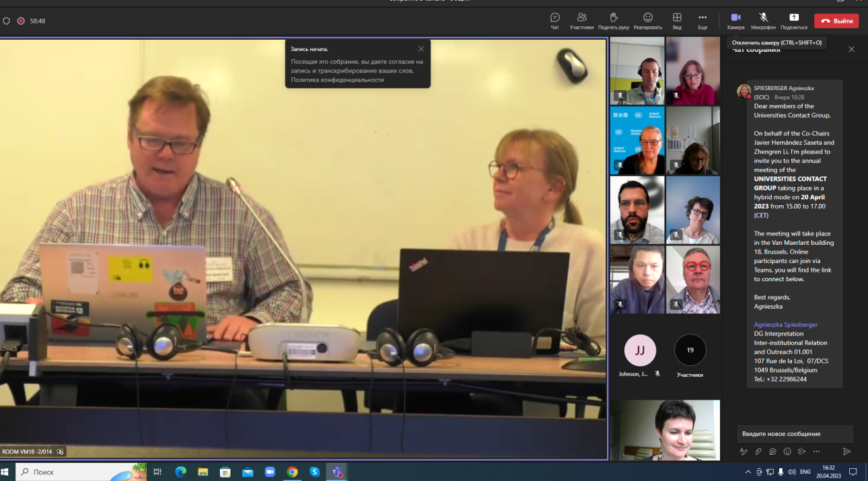The image size is (868, 481).
Task: Select United Nations background participant video
Action: click(637, 141)
